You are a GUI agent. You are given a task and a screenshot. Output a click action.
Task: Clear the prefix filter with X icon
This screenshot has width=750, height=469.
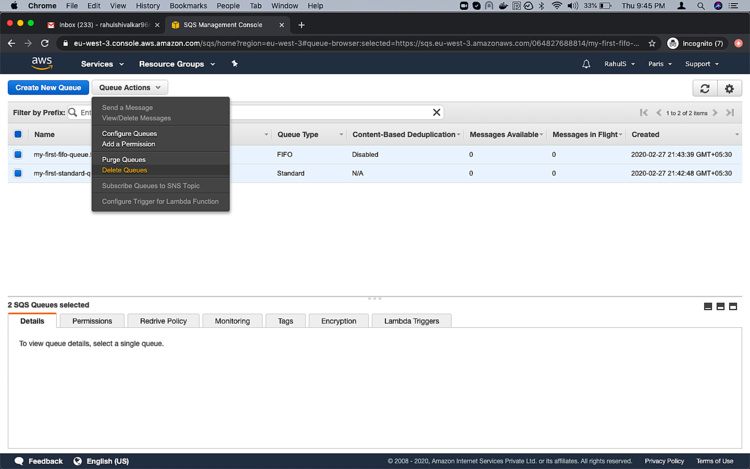click(437, 113)
